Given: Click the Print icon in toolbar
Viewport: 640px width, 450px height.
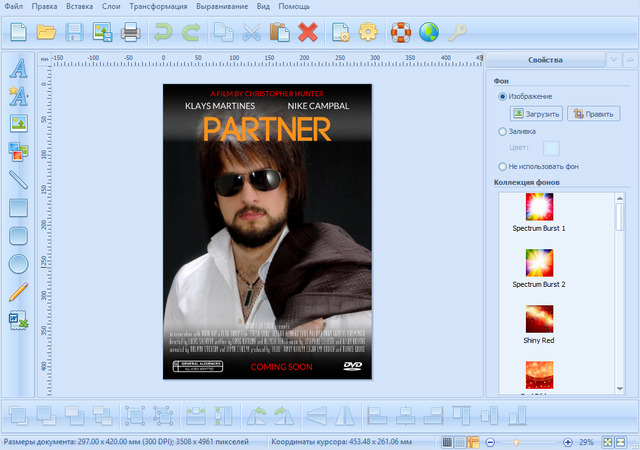Looking at the screenshot, I should pyautogui.click(x=130, y=32).
